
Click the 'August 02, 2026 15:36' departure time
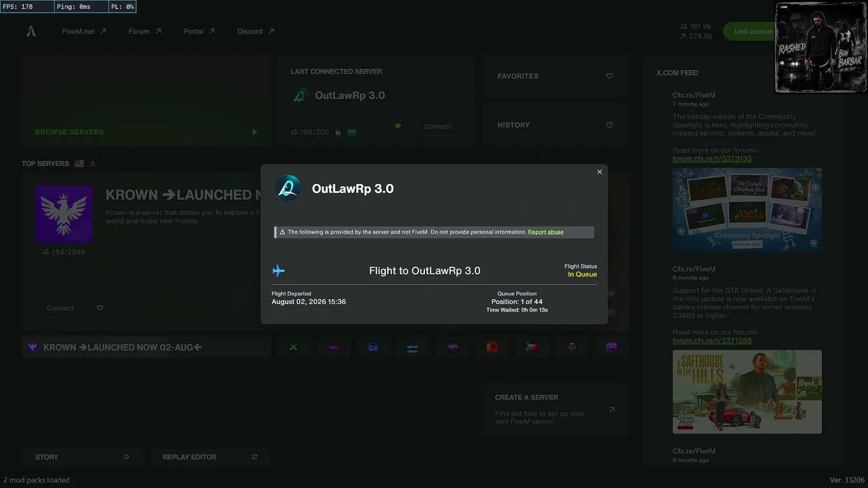[x=309, y=302]
